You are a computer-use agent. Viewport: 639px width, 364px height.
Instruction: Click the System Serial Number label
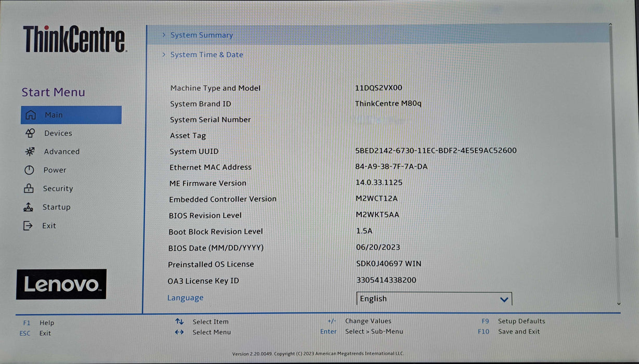pyautogui.click(x=210, y=120)
